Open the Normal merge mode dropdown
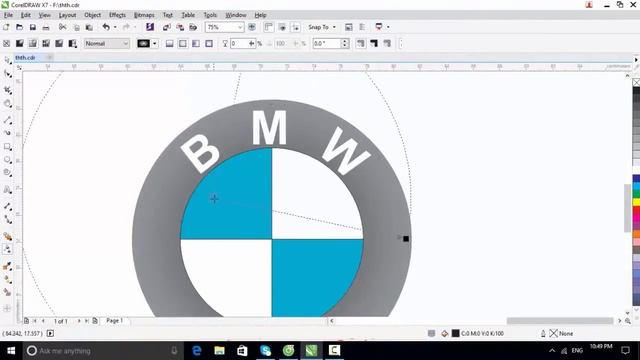Screen dimensions: 640x360 click(125, 43)
